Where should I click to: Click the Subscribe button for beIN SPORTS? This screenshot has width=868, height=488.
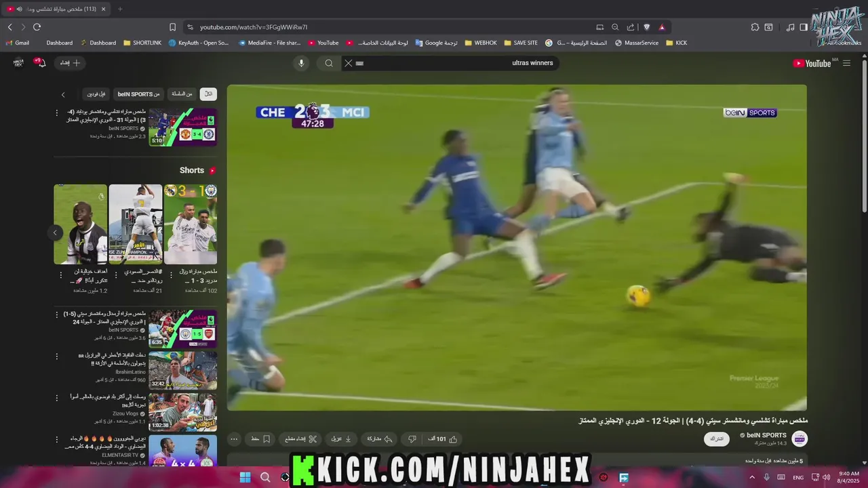coord(717,439)
